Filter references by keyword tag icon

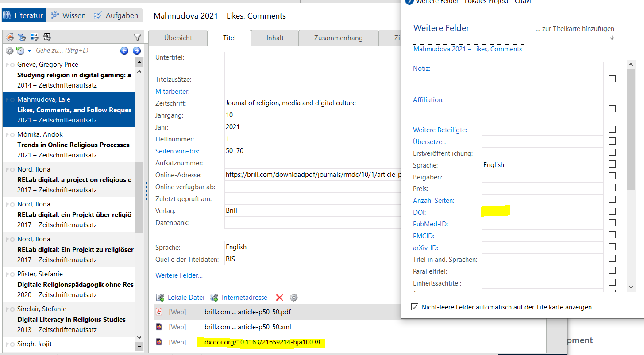click(9, 37)
